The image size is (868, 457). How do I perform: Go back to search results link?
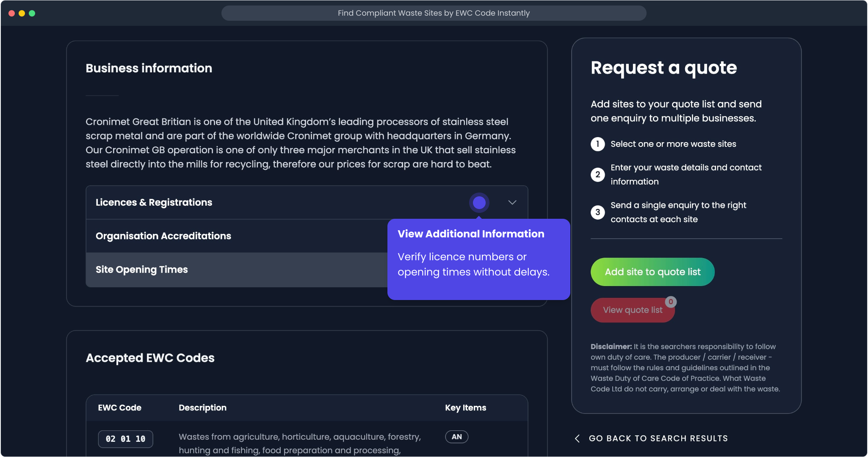click(x=658, y=438)
